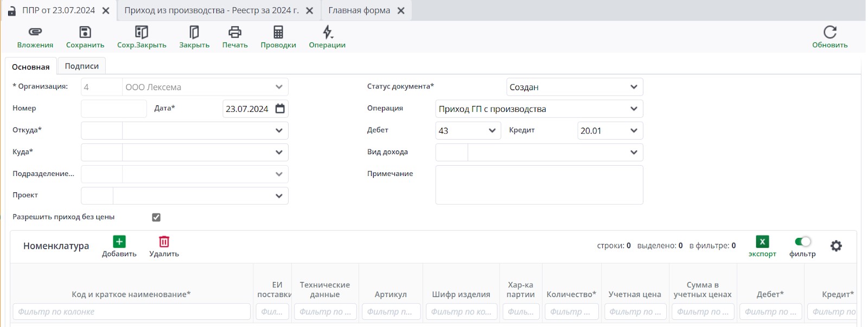The width and height of the screenshot is (868, 327).
Task: Open the table settings gear icon
Action: click(x=836, y=246)
